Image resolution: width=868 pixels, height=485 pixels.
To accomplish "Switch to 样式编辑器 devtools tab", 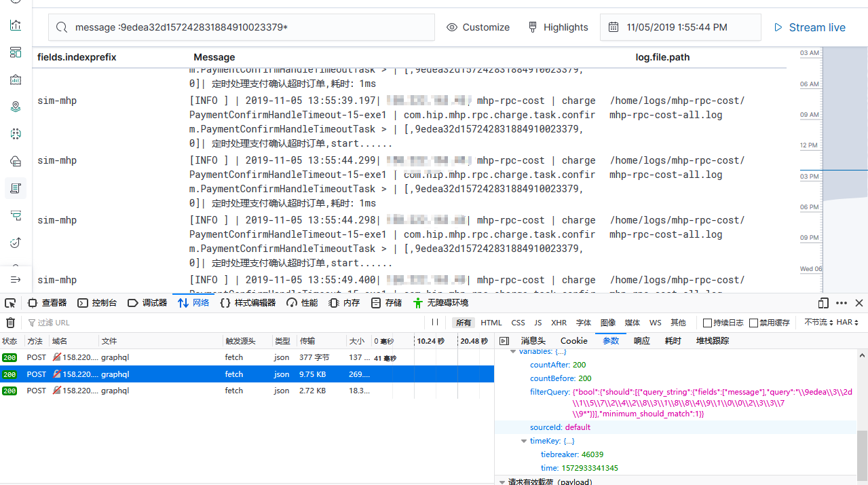I will click(x=248, y=303).
